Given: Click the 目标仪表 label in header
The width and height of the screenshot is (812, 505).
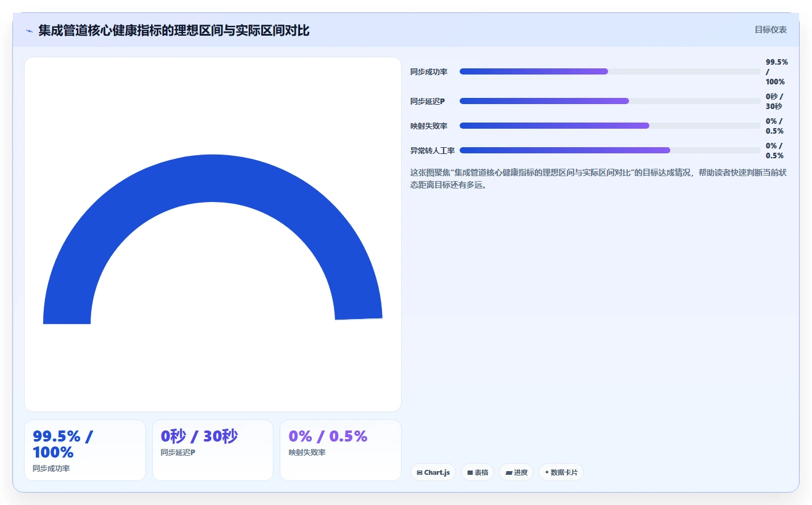Looking at the screenshot, I should 771,30.
